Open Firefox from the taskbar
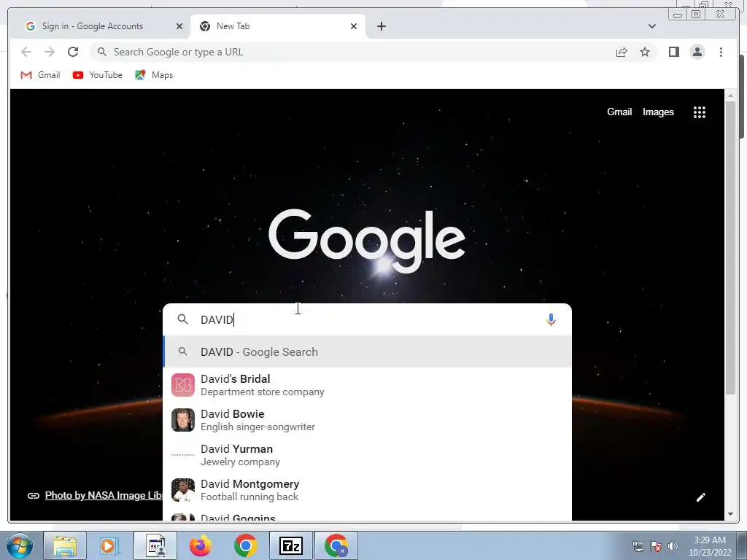 (x=200, y=545)
